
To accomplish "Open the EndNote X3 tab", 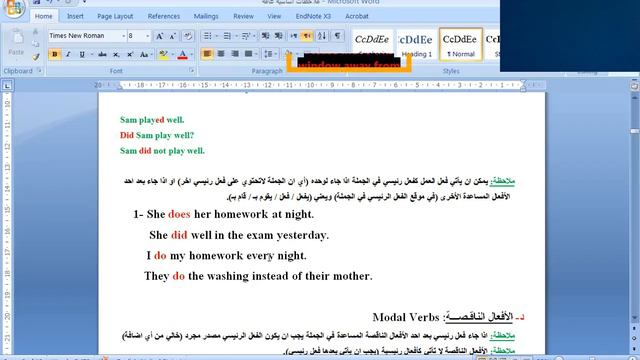I will [313, 16].
